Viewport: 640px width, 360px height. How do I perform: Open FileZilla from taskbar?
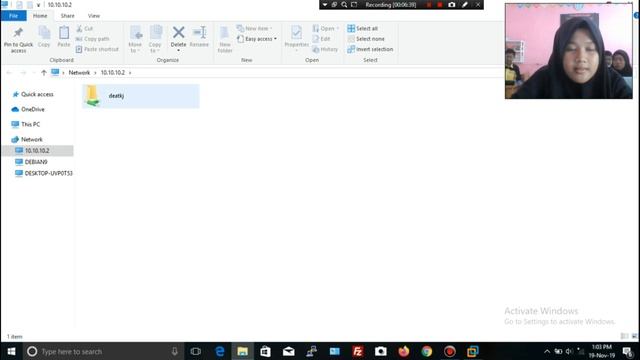[358, 351]
